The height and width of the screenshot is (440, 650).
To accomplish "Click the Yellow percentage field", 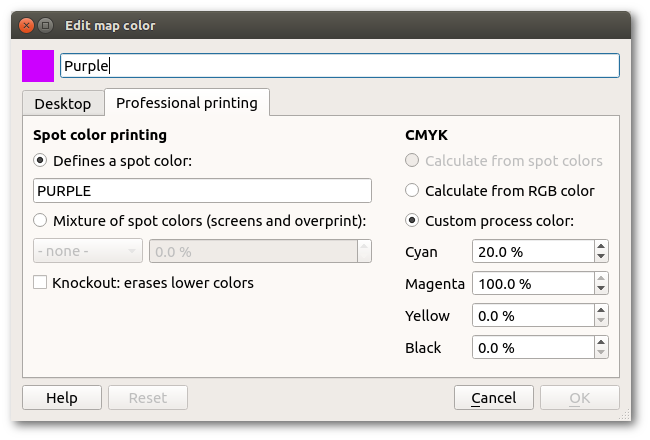I will point(531,316).
